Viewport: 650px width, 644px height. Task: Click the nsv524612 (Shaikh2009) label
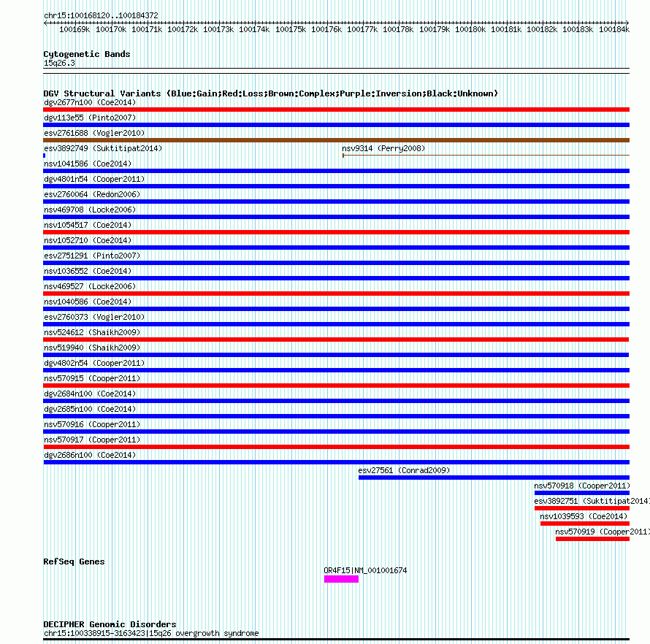pos(92,332)
